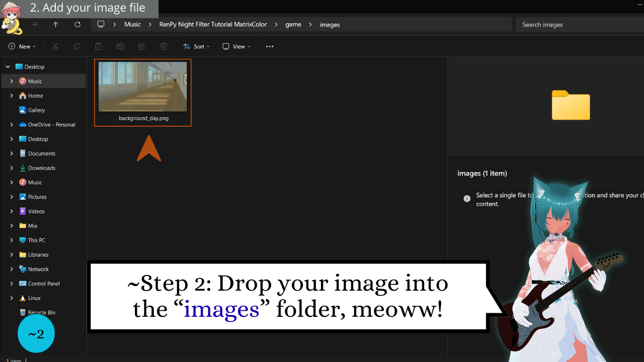Click the Delete trash icon

[163, 46]
